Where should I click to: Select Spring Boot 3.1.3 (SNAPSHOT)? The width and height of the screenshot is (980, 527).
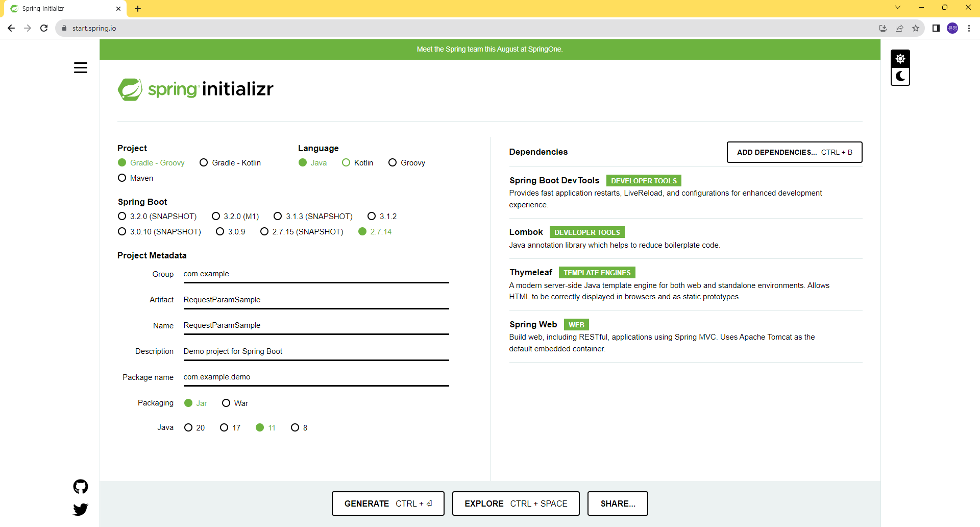point(313,217)
